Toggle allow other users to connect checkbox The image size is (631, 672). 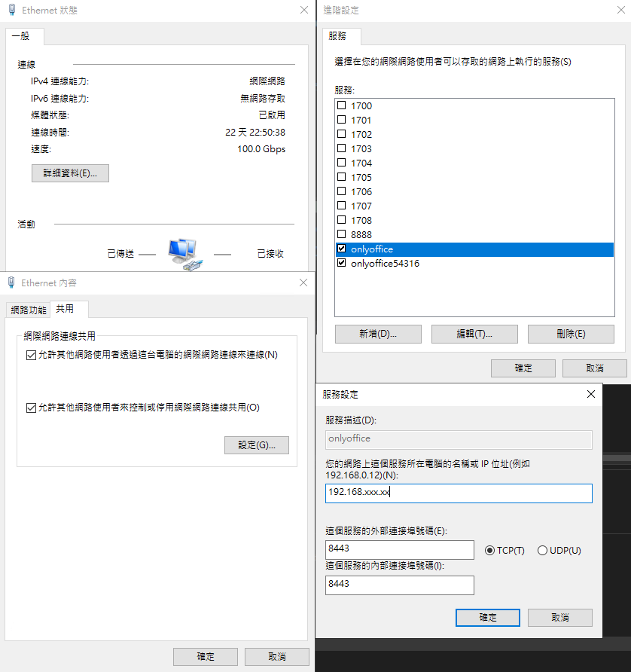(31, 355)
